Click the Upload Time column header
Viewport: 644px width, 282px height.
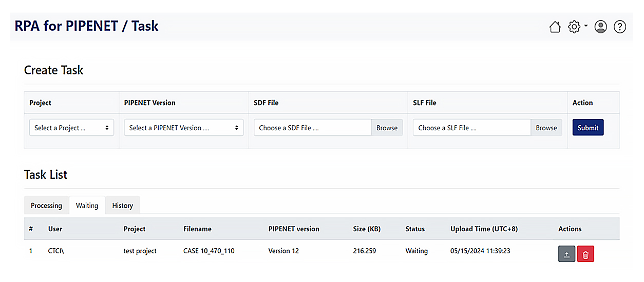[487, 229]
